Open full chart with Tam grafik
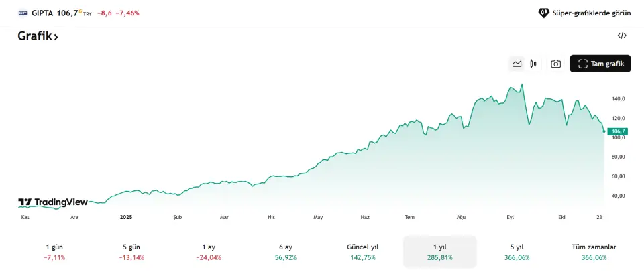Viewport: 644px width, 278px height. click(600, 64)
